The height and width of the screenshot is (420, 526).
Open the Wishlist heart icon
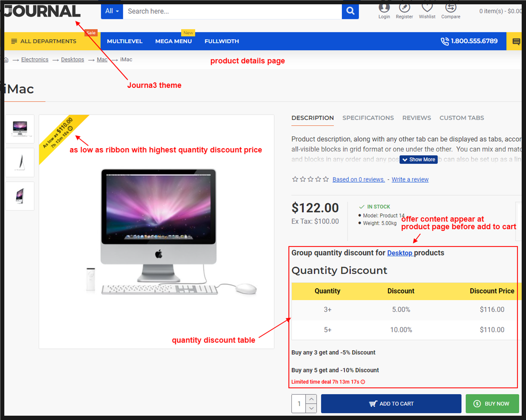tap(427, 7)
